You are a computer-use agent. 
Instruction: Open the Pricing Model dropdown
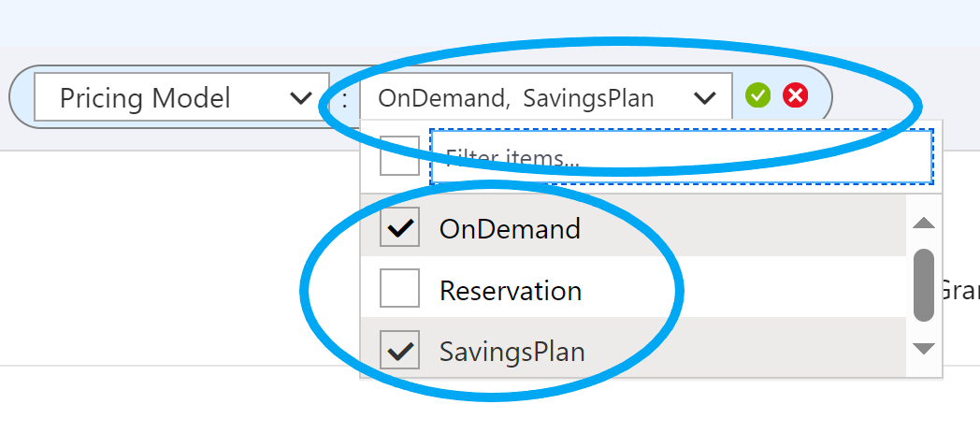pyautogui.click(x=181, y=97)
